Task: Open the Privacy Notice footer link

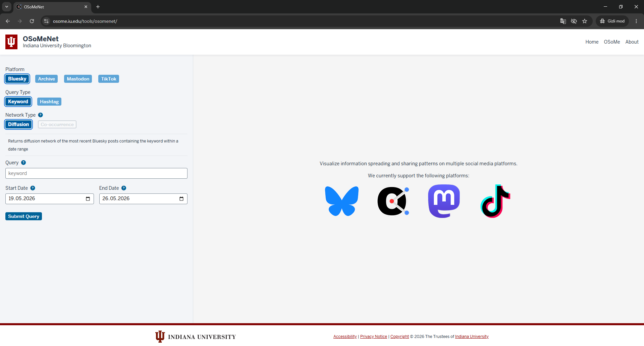Action: coord(374,337)
